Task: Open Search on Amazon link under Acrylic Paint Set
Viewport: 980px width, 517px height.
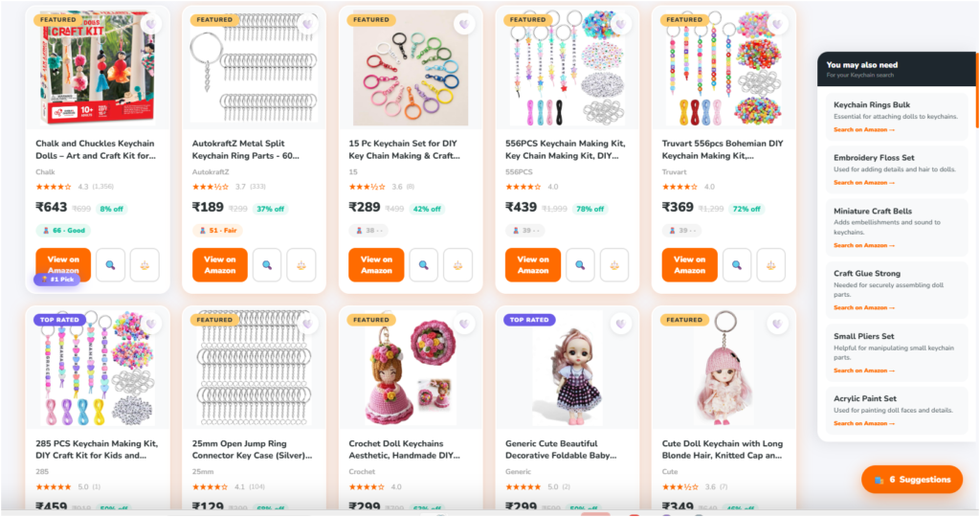Action: pyautogui.click(x=864, y=423)
